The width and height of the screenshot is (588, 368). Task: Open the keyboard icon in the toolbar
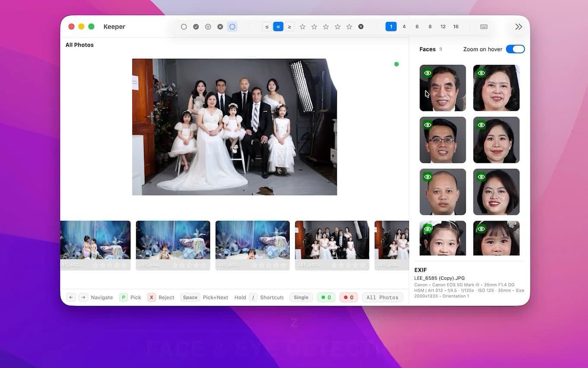pos(484,27)
